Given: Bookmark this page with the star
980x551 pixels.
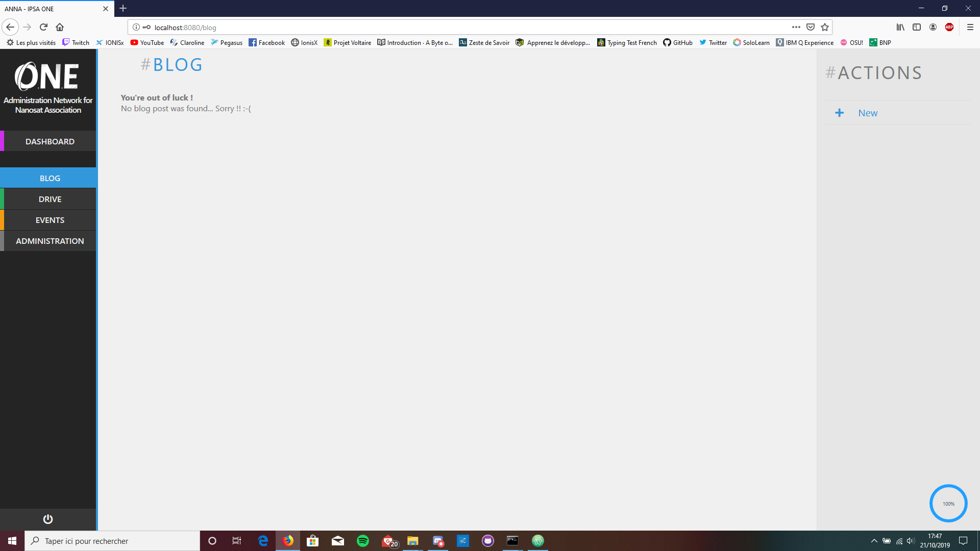Looking at the screenshot, I should tap(825, 27).
